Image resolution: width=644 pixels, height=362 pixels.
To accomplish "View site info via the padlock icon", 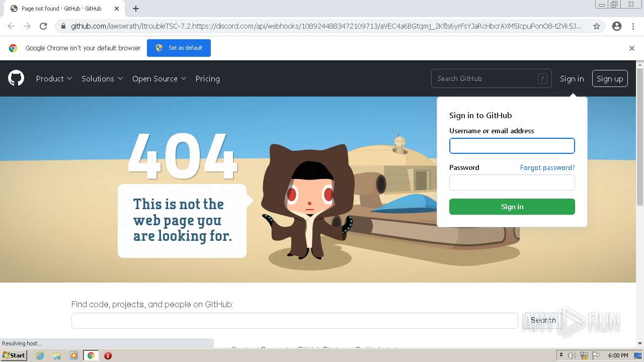I will (x=63, y=26).
